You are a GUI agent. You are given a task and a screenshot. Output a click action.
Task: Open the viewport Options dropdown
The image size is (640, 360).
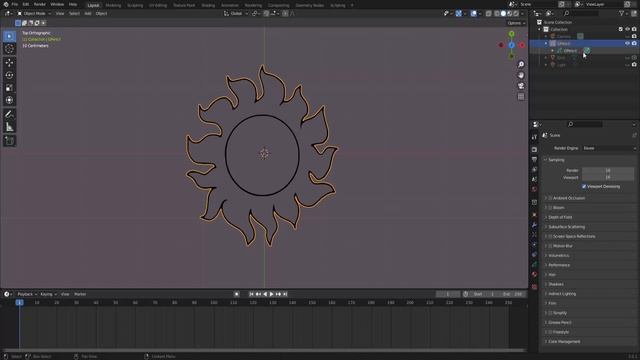click(x=516, y=23)
